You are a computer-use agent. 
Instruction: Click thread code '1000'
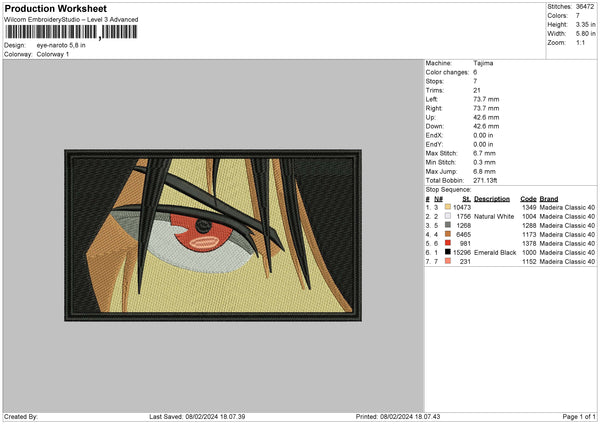[x=529, y=253]
